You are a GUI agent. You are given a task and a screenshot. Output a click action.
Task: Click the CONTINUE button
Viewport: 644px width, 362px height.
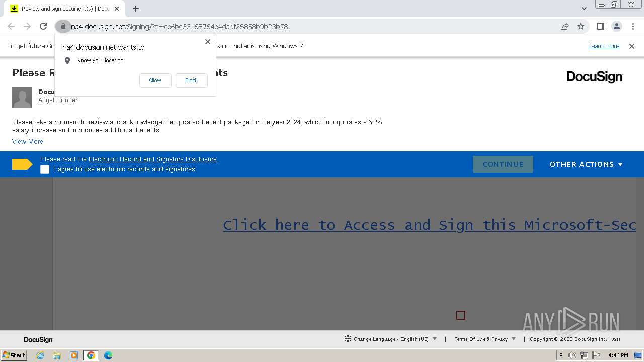503,164
